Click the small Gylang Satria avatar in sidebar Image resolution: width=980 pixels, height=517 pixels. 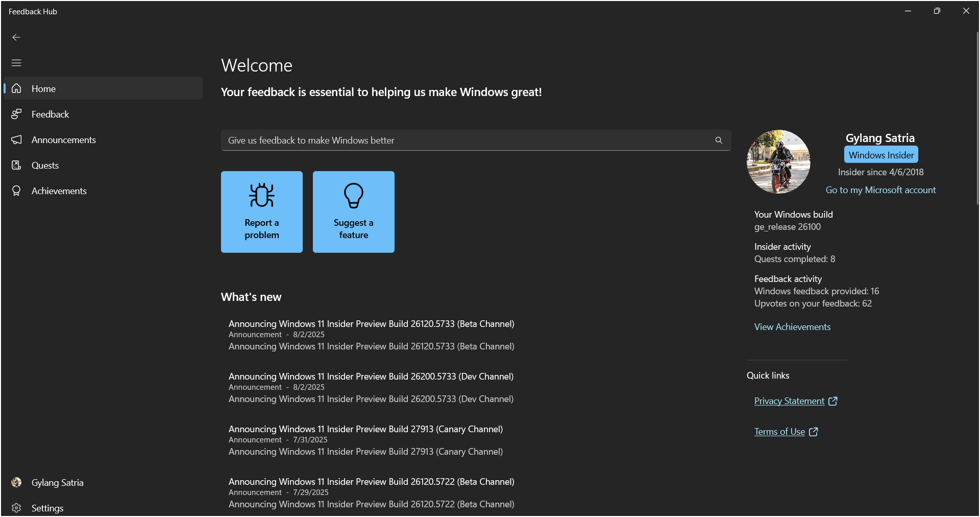[x=16, y=482]
